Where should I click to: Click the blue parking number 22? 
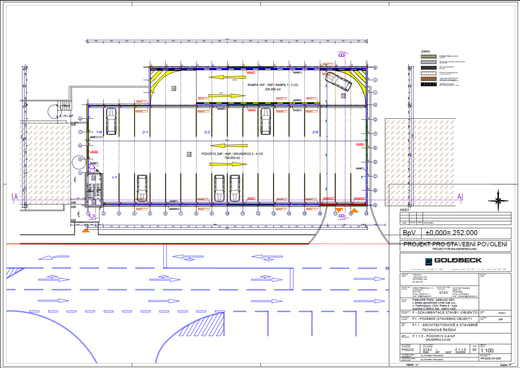pos(207,132)
